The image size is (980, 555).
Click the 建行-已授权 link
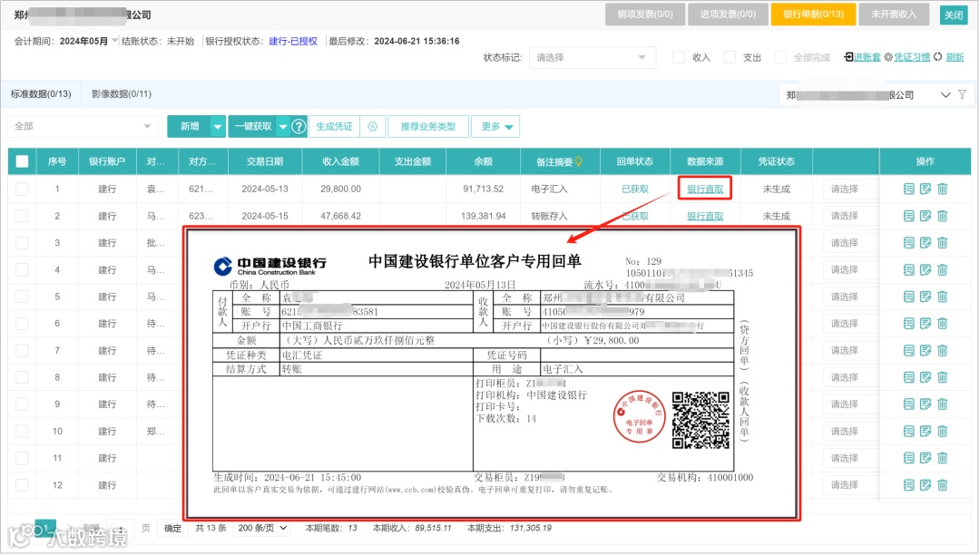(293, 41)
